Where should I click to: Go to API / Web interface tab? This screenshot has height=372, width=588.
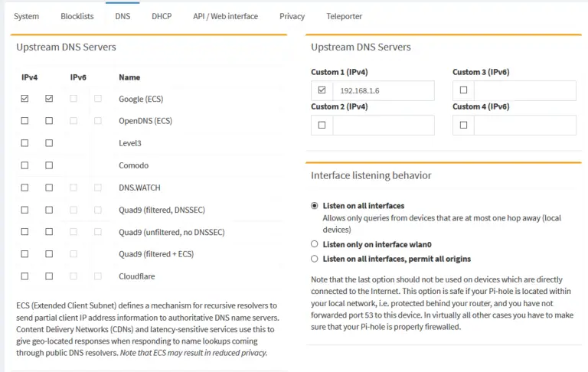[225, 17]
